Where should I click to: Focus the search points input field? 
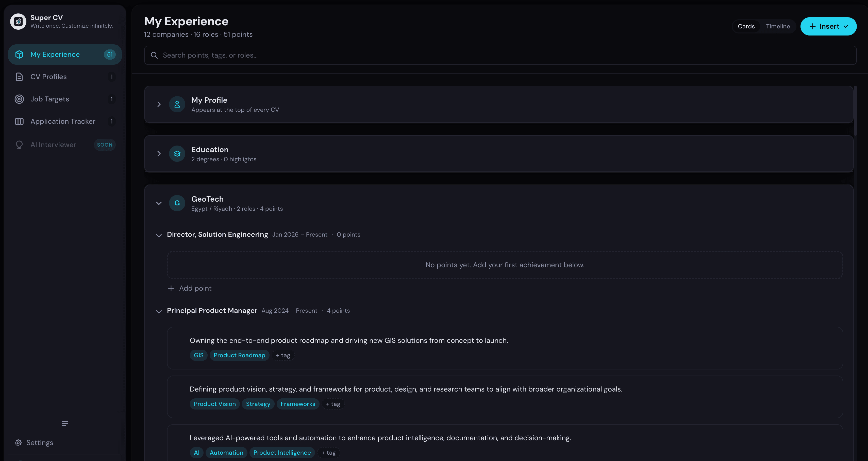pos(500,55)
